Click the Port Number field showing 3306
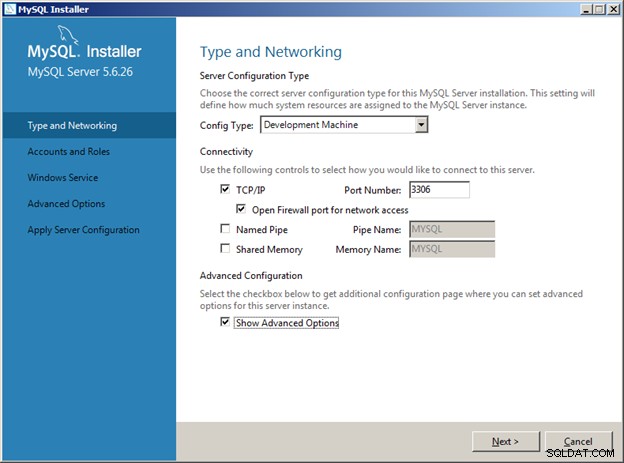The image size is (624, 463). [x=439, y=189]
